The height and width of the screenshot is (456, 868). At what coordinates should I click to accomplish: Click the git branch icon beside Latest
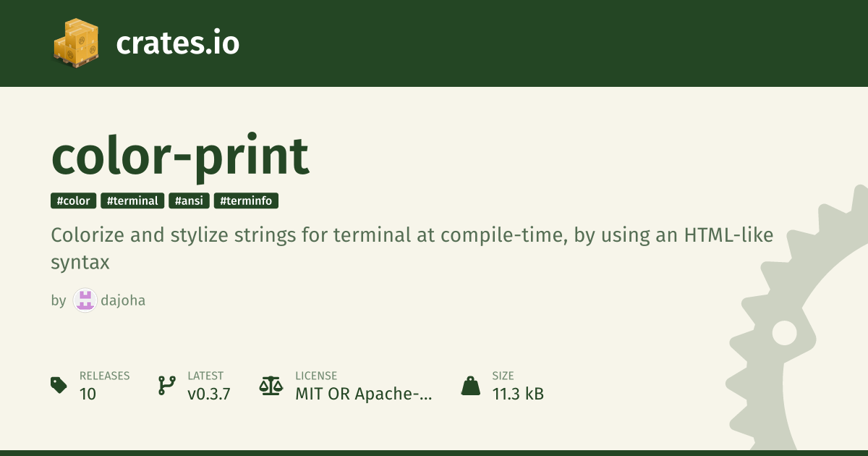(167, 385)
